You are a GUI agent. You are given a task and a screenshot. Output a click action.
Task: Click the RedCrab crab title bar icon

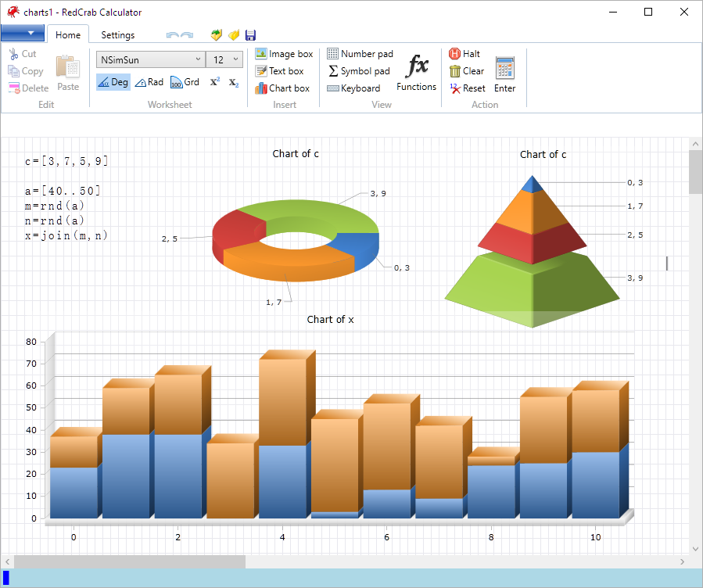coord(13,12)
